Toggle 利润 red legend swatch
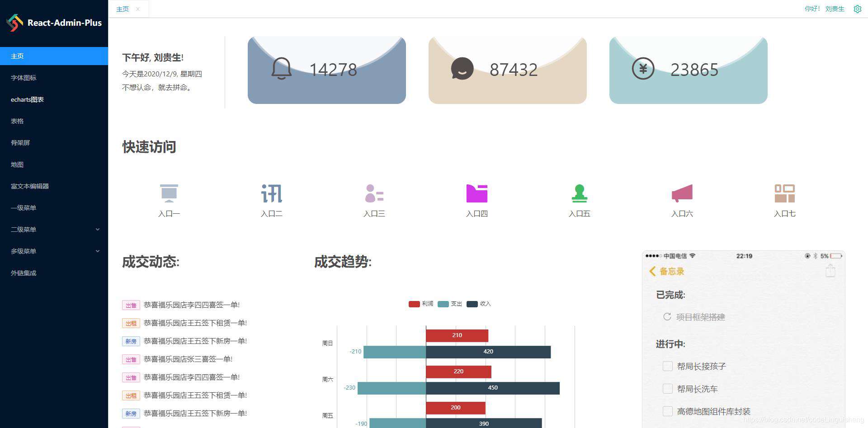The width and height of the screenshot is (868, 428). click(414, 304)
